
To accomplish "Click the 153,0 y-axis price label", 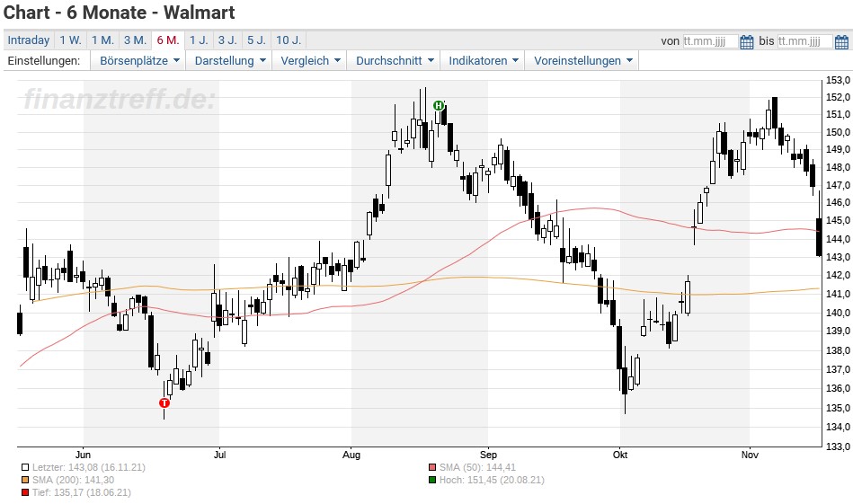I will pyautogui.click(x=838, y=81).
